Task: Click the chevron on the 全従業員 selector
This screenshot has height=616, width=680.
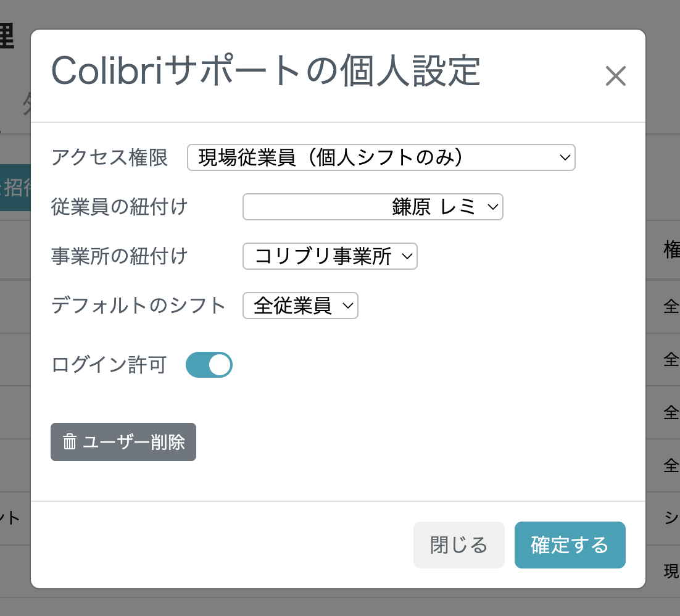Action: tap(348, 306)
